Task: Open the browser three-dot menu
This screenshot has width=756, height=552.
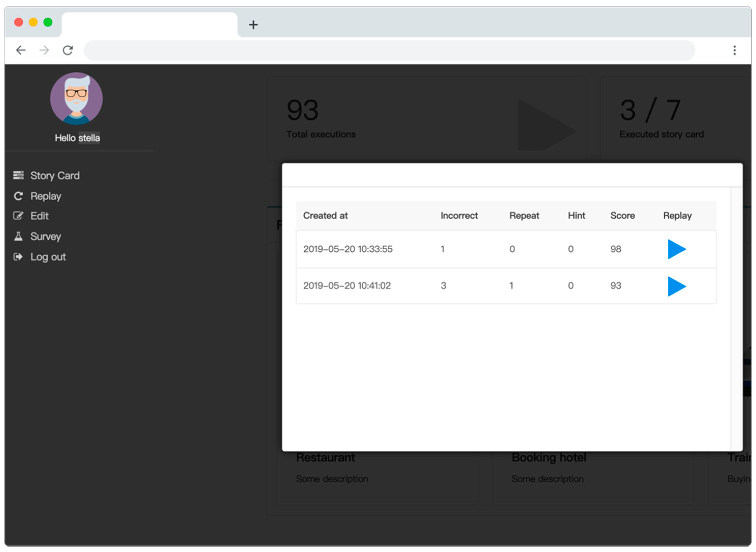Action: point(734,50)
